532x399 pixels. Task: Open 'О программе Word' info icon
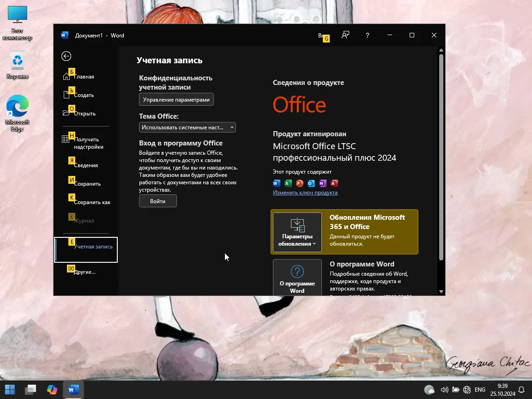tap(297, 272)
